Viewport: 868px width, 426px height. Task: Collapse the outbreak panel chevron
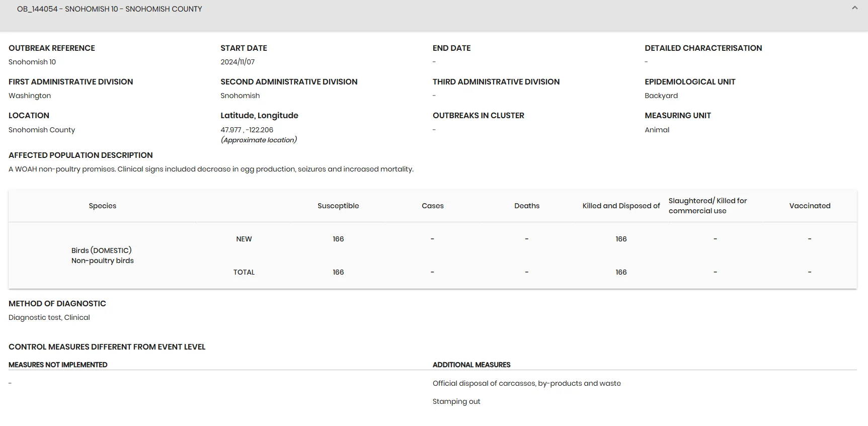pyautogui.click(x=854, y=8)
